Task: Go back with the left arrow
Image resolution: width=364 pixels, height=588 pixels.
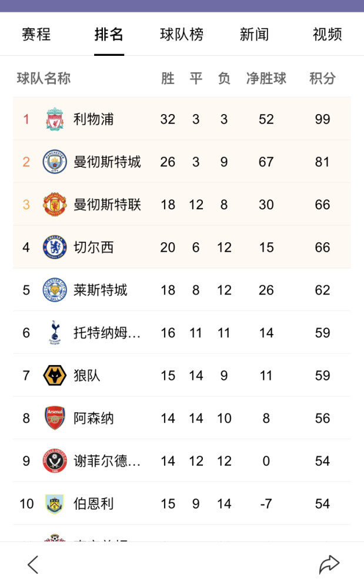Action: pyautogui.click(x=33, y=564)
